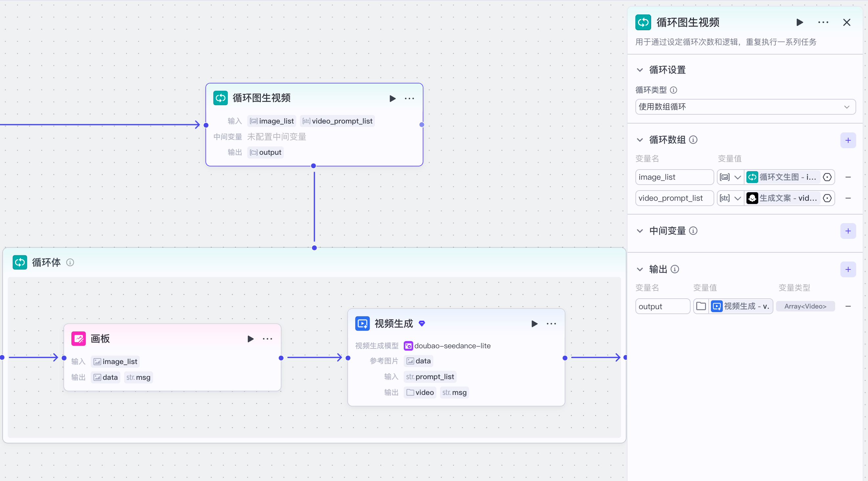Viewport: 868px width, 481px height.
Task: Remove the image_list loop array row
Action: pos(848,177)
